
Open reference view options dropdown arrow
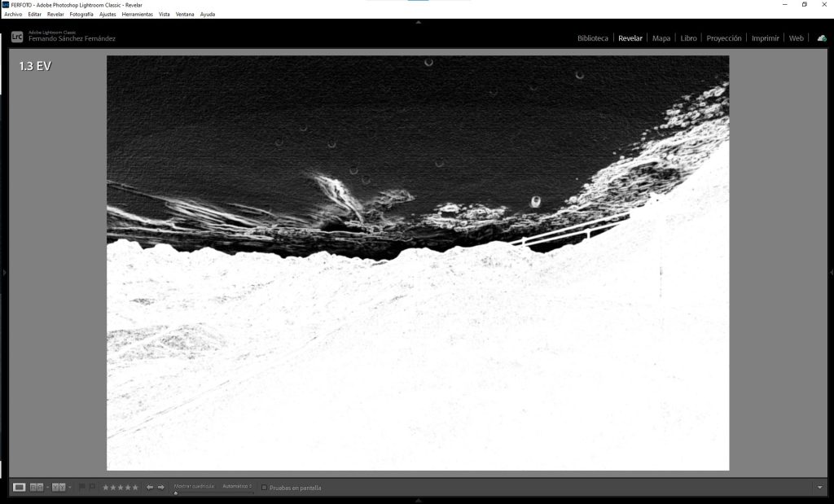click(47, 488)
